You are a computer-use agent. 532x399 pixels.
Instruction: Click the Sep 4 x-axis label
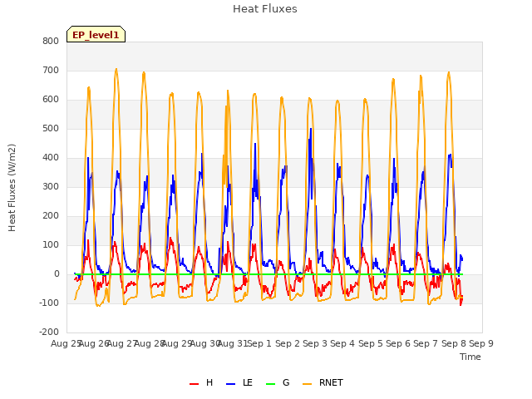pos(342,343)
